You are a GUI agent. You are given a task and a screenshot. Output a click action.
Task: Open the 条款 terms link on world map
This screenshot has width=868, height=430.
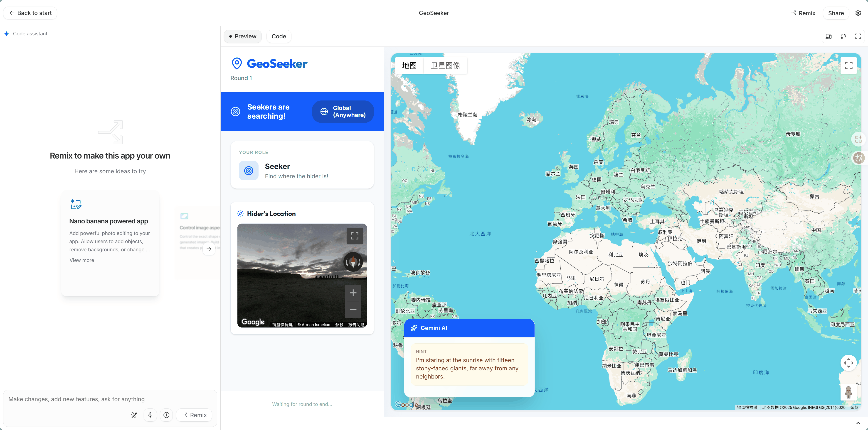pyautogui.click(x=854, y=408)
